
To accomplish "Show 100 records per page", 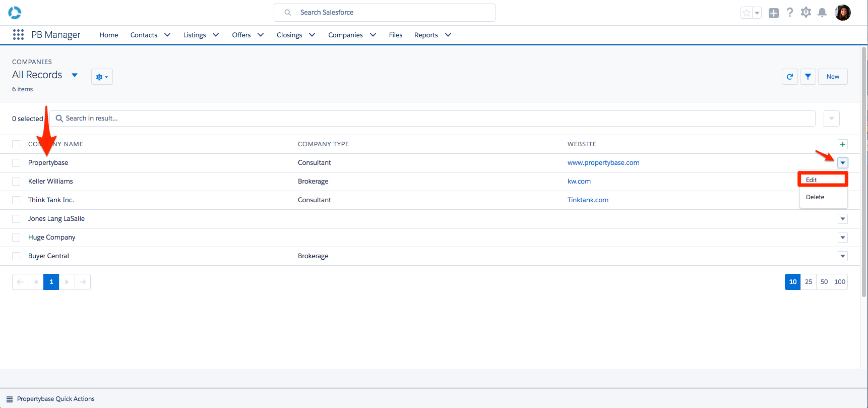I will click(840, 282).
